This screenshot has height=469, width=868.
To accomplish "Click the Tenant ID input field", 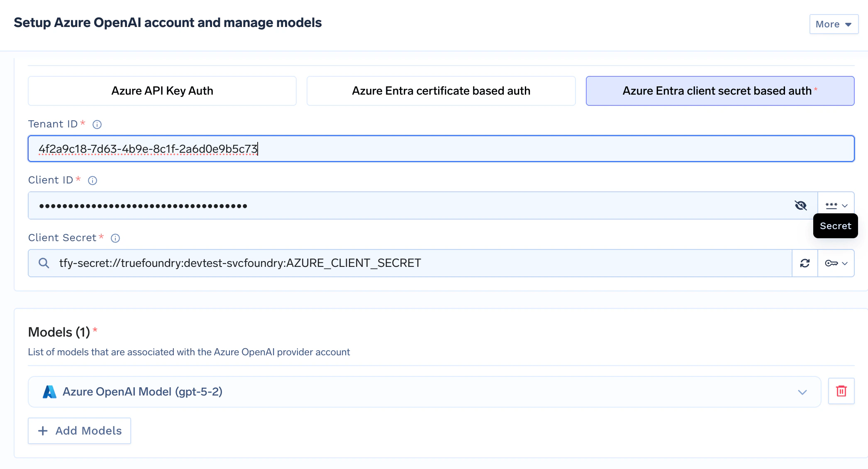I will point(441,149).
